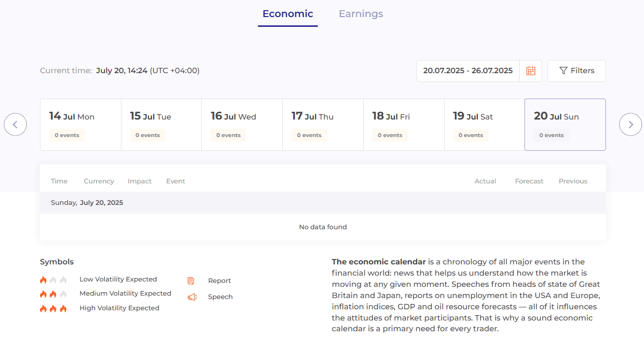Click the Report document icon in legend
This screenshot has width=644, height=341.
[x=191, y=280]
